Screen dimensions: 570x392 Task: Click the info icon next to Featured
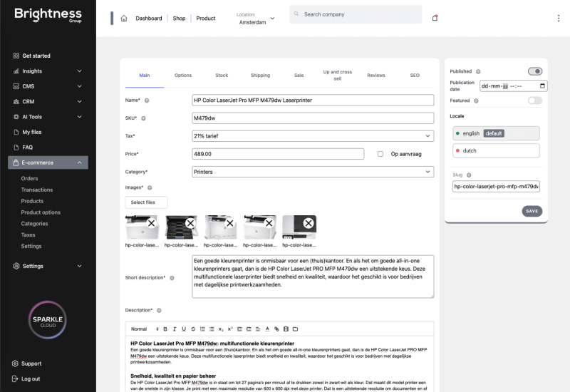[x=476, y=100]
